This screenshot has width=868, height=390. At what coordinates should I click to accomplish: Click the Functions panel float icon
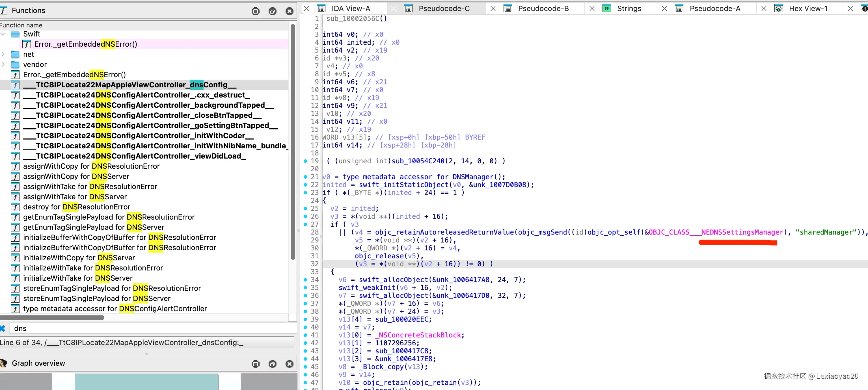click(x=272, y=11)
